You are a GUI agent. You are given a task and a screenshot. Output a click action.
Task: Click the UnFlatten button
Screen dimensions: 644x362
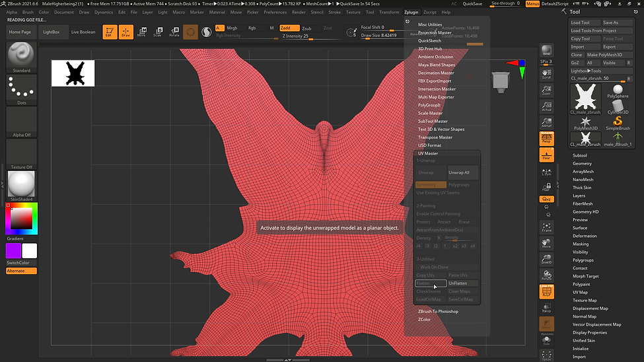pyautogui.click(x=462, y=283)
